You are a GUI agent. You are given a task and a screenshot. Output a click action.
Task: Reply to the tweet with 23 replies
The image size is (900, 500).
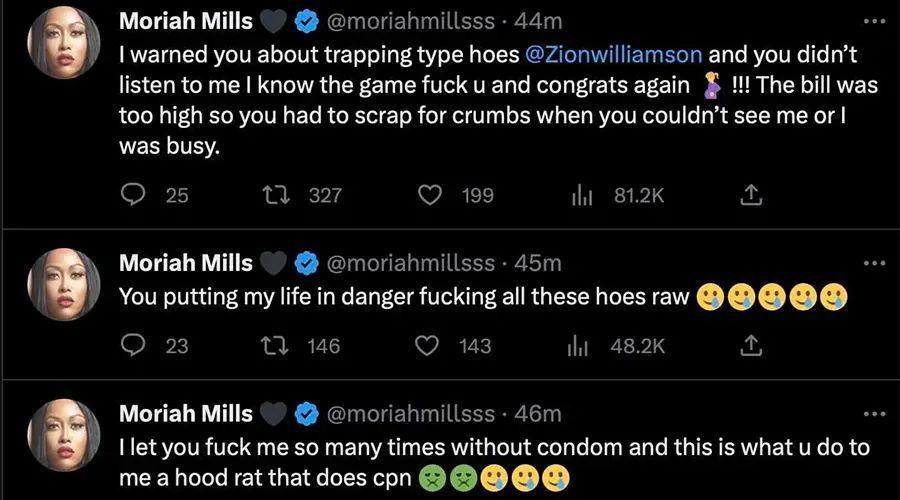click(x=134, y=345)
